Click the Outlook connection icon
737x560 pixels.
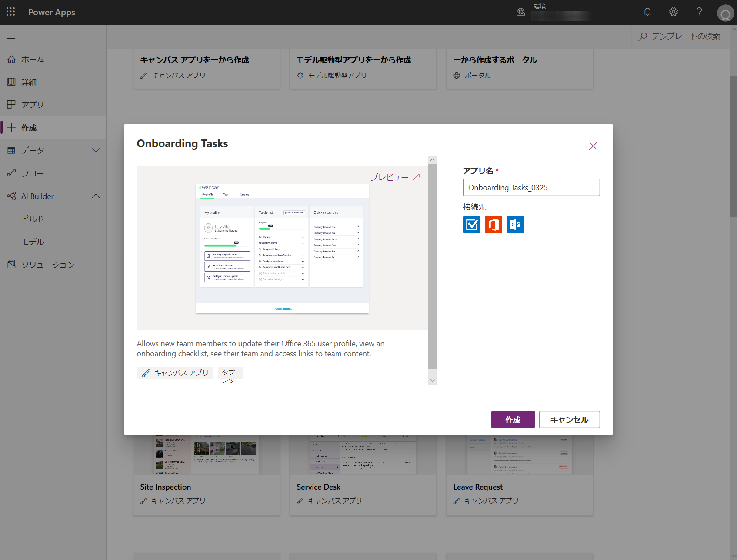pos(515,225)
